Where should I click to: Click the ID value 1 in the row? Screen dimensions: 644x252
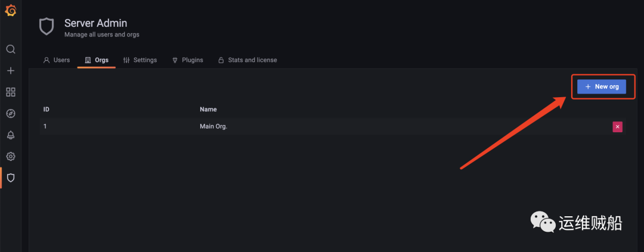tap(45, 126)
